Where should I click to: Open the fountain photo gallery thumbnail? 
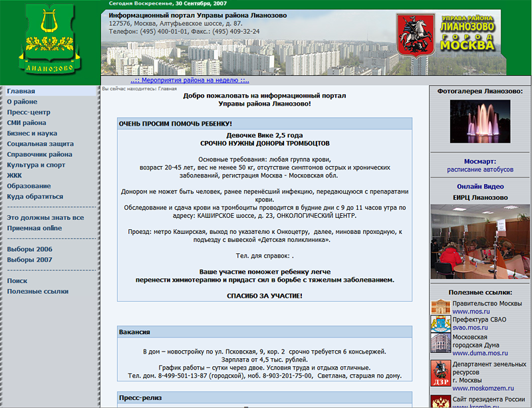pyautogui.click(x=480, y=121)
